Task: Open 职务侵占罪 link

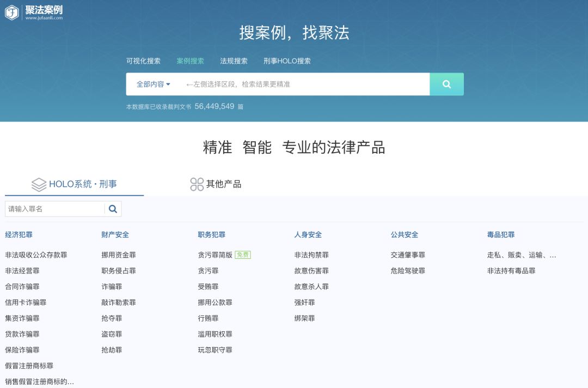Action: [119, 270]
